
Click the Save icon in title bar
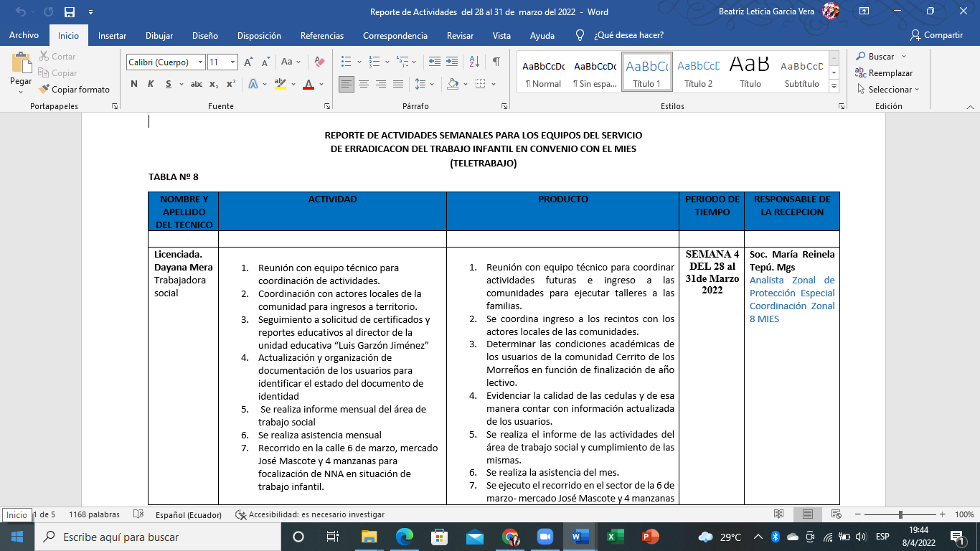70,12
